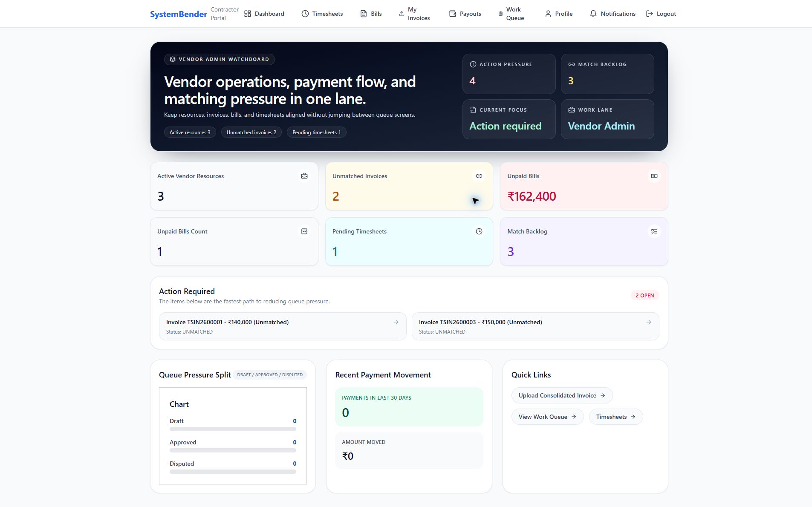Click the Profile person icon
This screenshot has height=507, width=812.
pyautogui.click(x=548, y=14)
